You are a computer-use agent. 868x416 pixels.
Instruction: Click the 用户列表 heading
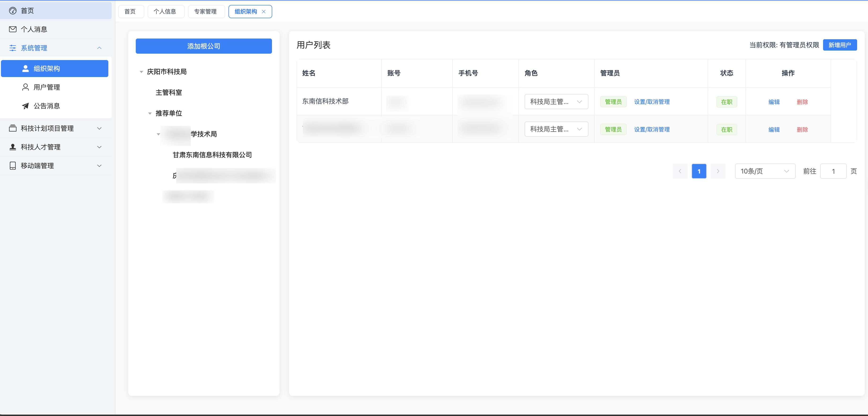pyautogui.click(x=313, y=45)
